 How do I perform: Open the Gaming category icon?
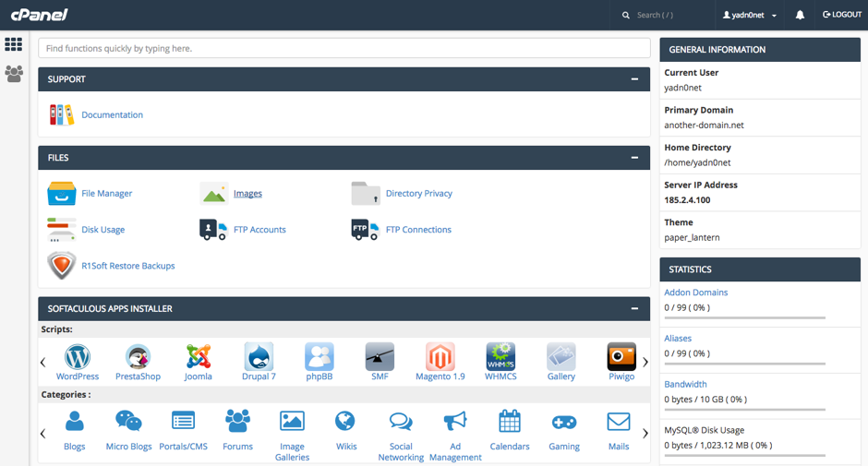(x=564, y=423)
